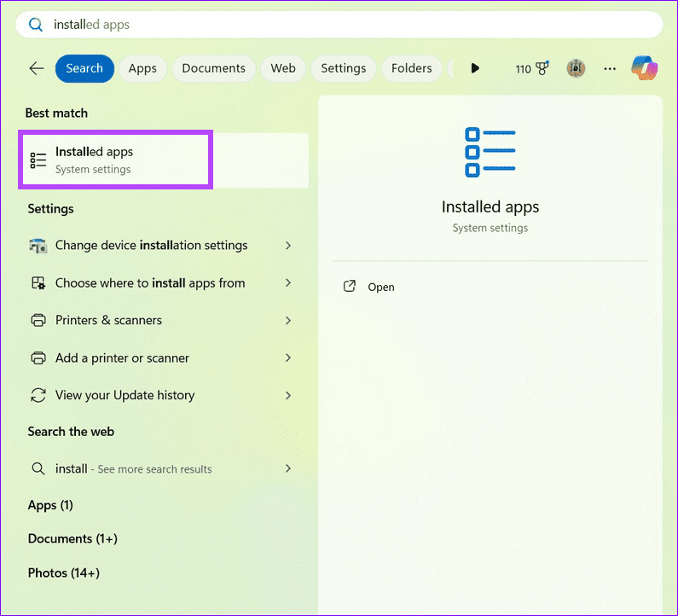Image resolution: width=678 pixels, height=616 pixels.
Task: Click the rewards points trophy icon
Action: click(x=543, y=68)
